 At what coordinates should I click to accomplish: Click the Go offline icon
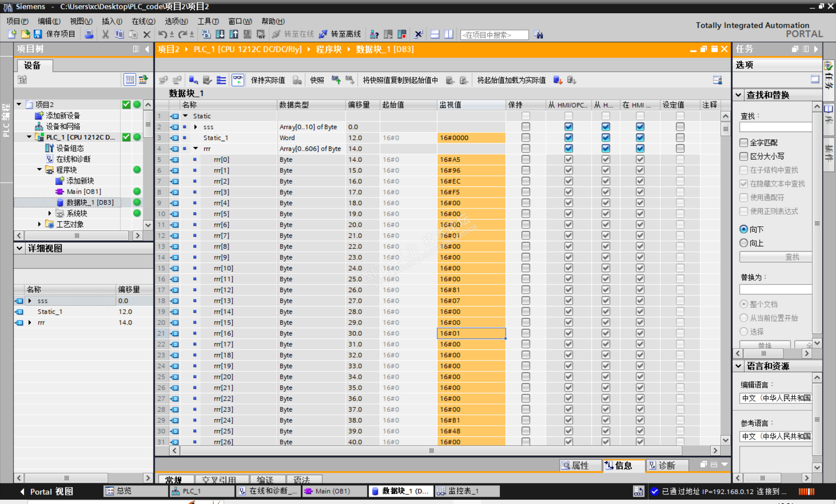point(323,34)
